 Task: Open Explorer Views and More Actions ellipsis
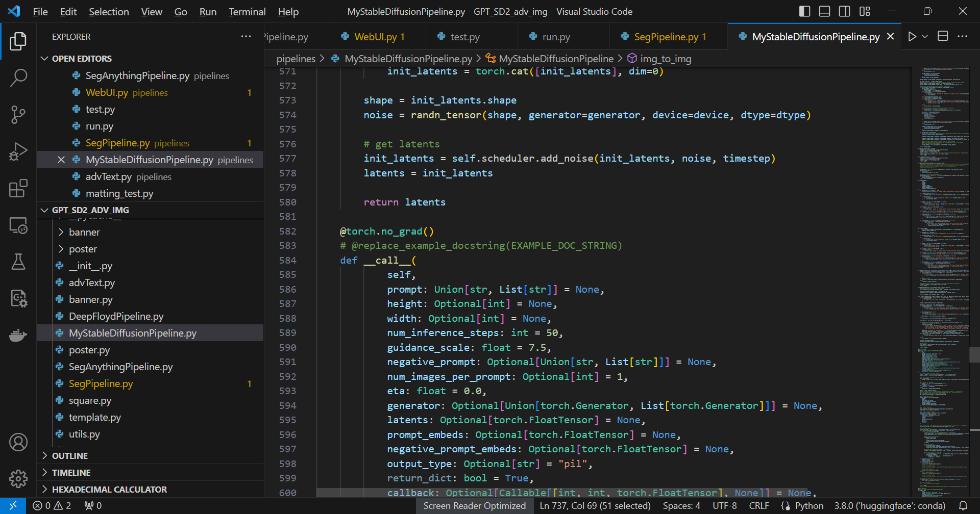[x=246, y=37]
